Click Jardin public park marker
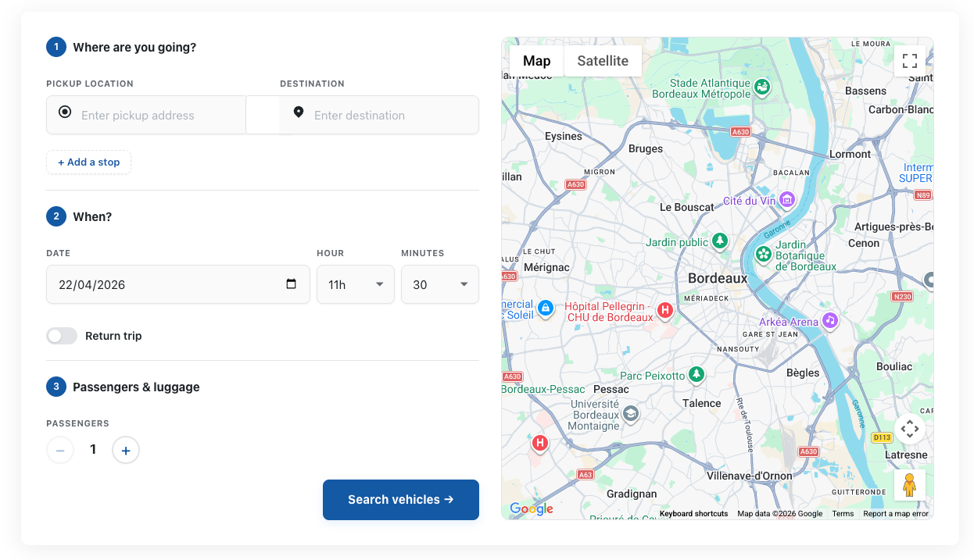 pyautogui.click(x=720, y=241)
